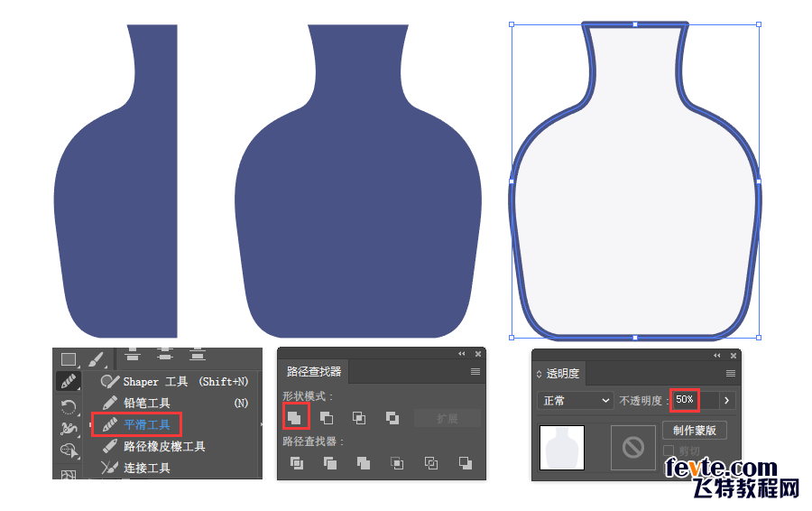Image resolution: width=812 pixels, height=511 pixels.
Task: Click the bottom-center handle of the selection box
Action: click(x=635, y=338)
